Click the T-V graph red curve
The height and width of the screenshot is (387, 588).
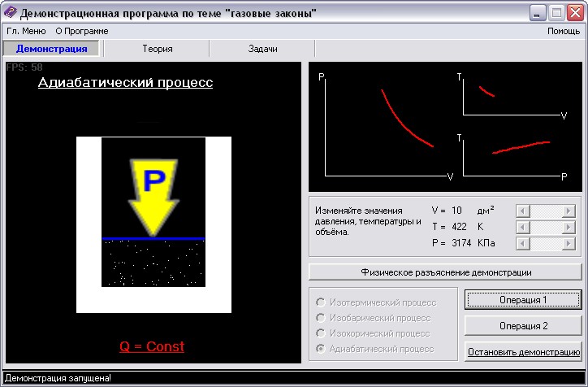tap(486, 91)
